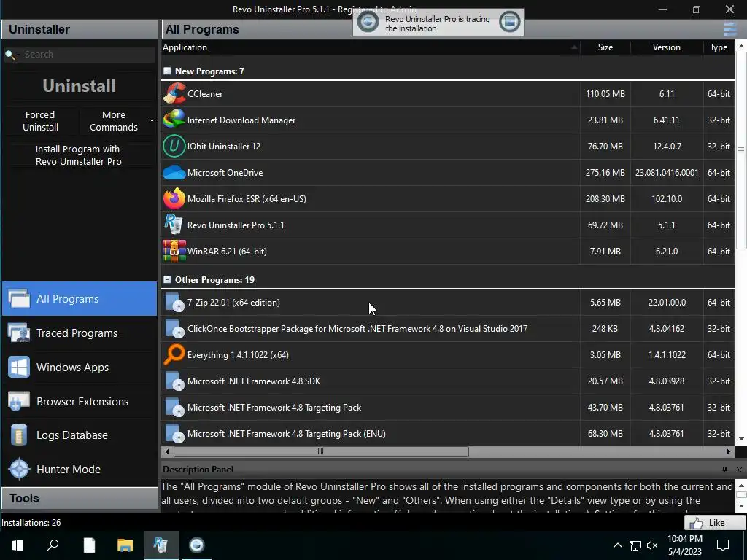This screenshot has height=560, width=747.
Task: Sort by the Size column header
Action: point(605,47)
